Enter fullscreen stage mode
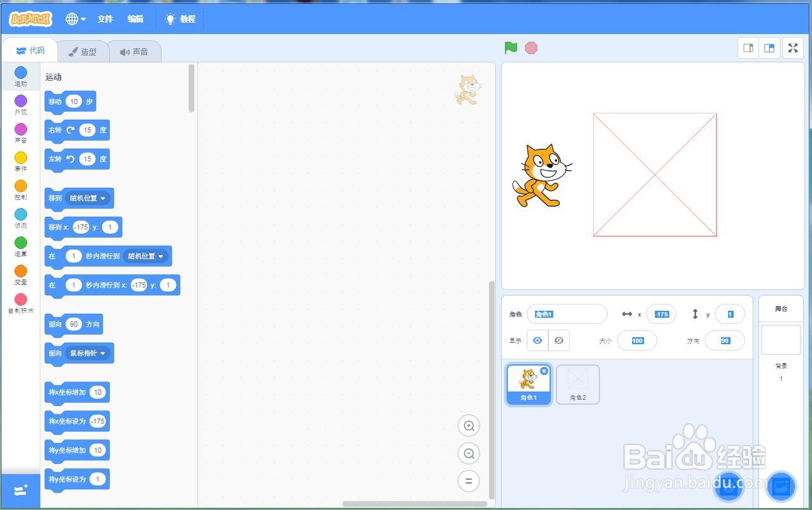The height and width of the screenshot is (510, 812). pos(793,48)
